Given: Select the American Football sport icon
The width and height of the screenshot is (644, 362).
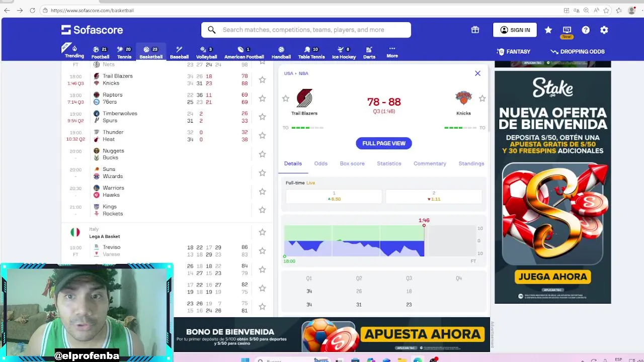Looking at the screenshot, I should pyautogui.click(x=244, y=52).
